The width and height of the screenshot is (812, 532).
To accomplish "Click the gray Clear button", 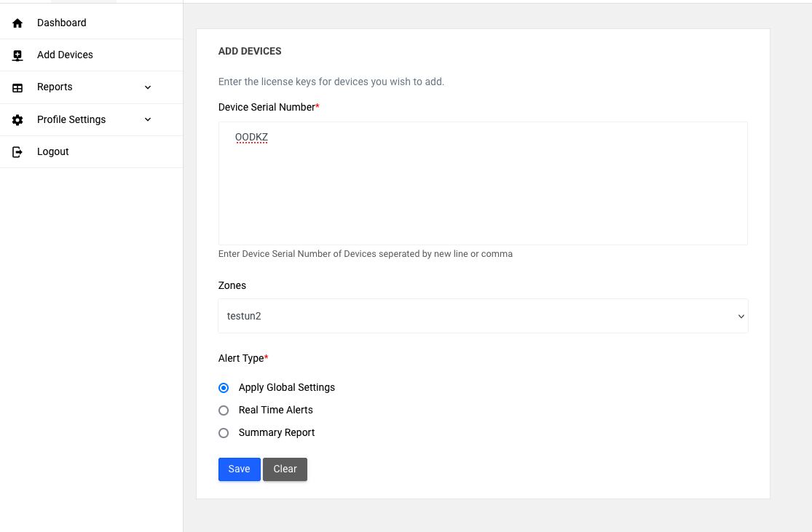I will click(285, 469).
